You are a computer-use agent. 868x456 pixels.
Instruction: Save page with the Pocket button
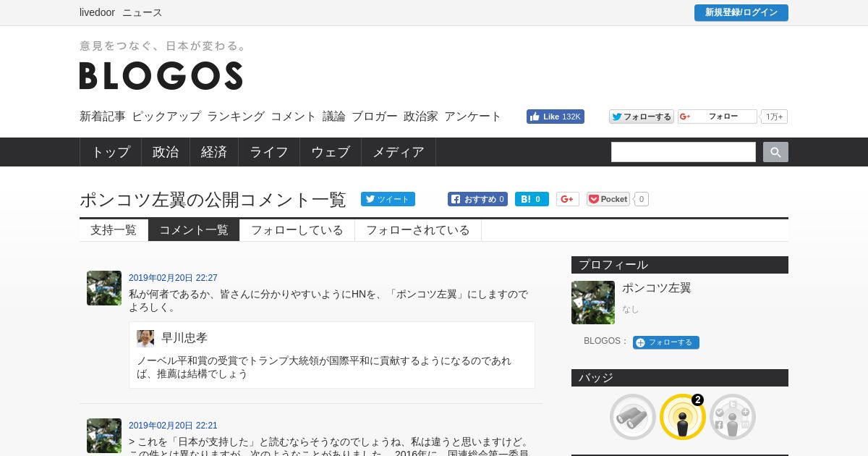tap(608, 199)
